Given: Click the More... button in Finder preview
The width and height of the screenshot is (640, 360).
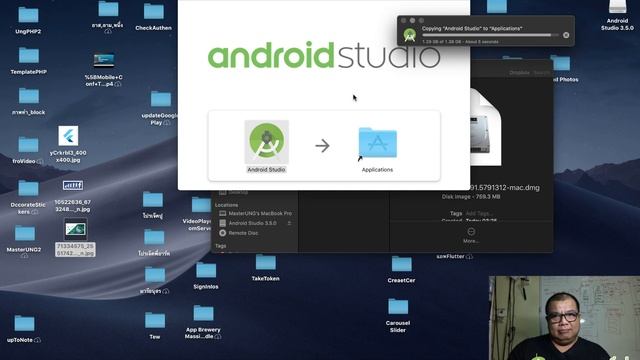Looking at the screenshot, I should click(471, 236).
